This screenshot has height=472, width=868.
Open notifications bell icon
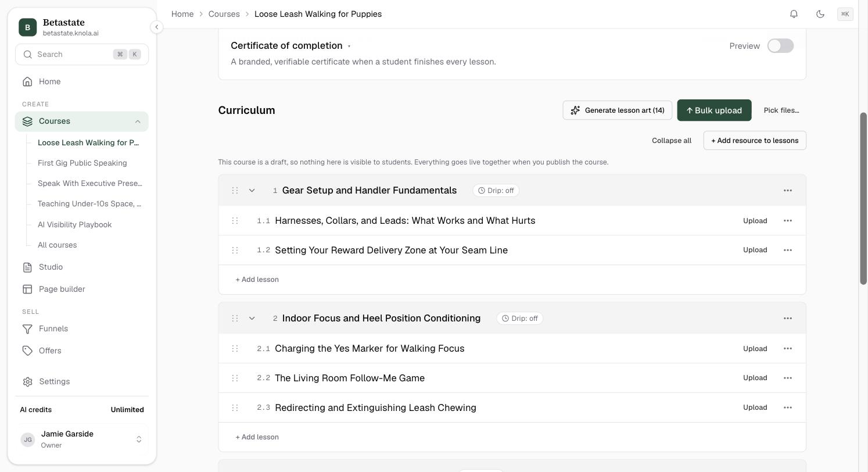(794, 14)
